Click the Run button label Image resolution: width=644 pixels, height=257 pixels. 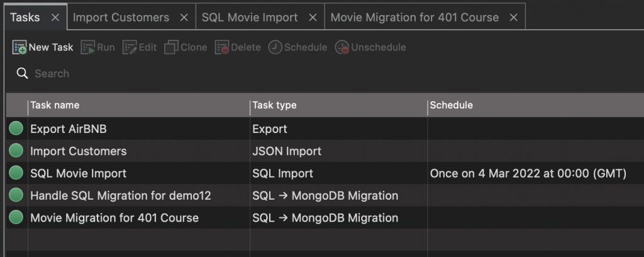[106, 47]
